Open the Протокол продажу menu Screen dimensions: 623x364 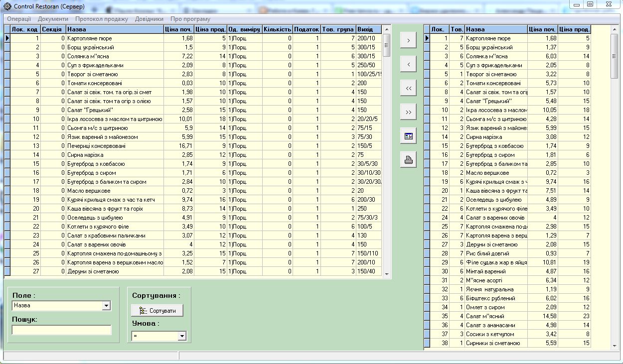coord(102,19)
